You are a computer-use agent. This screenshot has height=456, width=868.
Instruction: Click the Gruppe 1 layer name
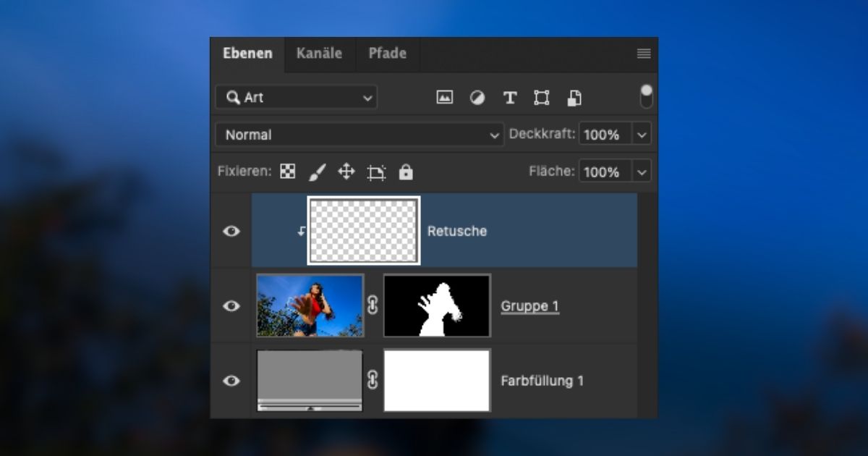530,306
